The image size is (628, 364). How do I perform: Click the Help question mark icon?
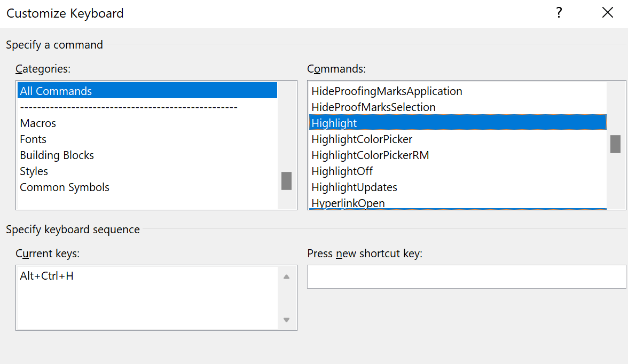point(559,13)
